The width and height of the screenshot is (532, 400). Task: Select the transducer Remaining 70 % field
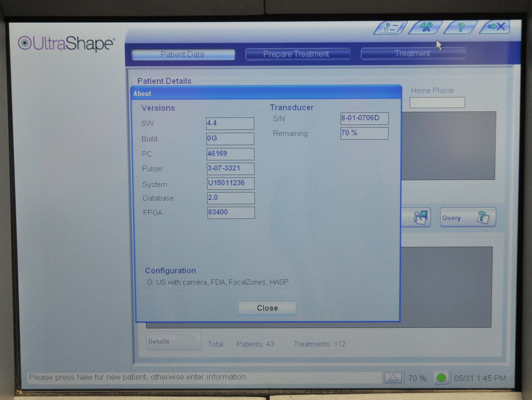[x=364, y=134]
